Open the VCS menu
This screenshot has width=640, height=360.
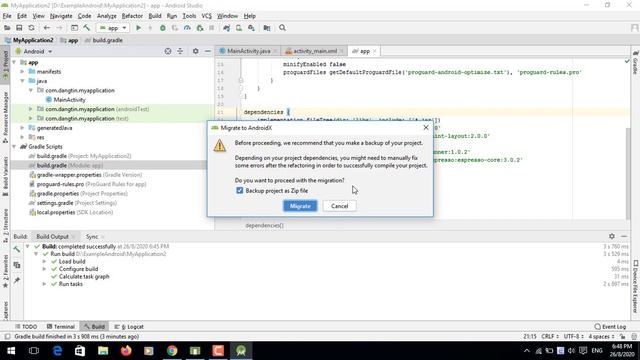(207, 16)
